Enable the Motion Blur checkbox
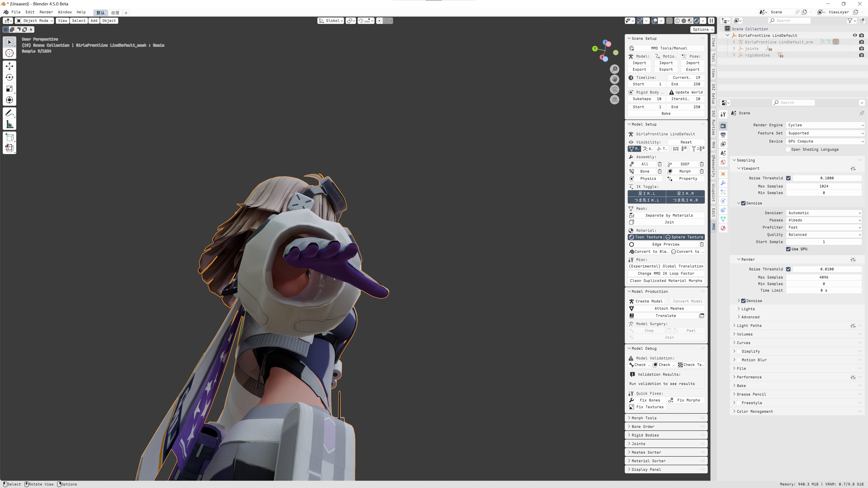The image size is (868, 488). click(x=739, y=360)
